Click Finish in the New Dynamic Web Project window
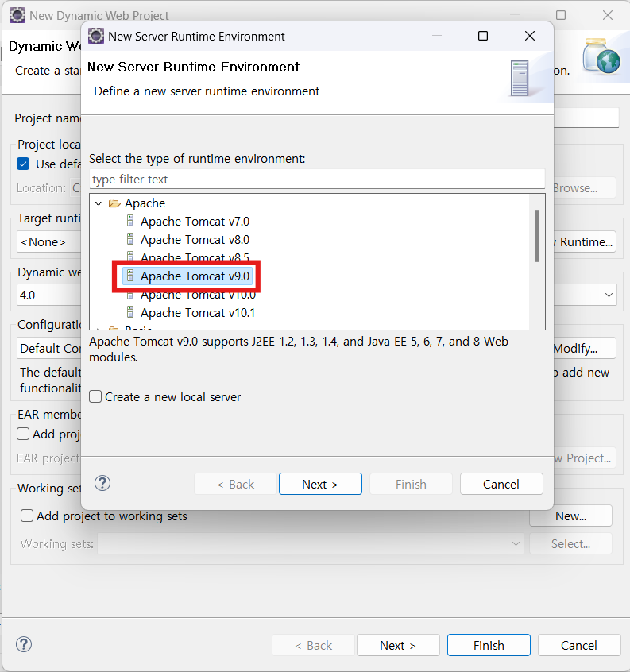 (x=489, y=645)
